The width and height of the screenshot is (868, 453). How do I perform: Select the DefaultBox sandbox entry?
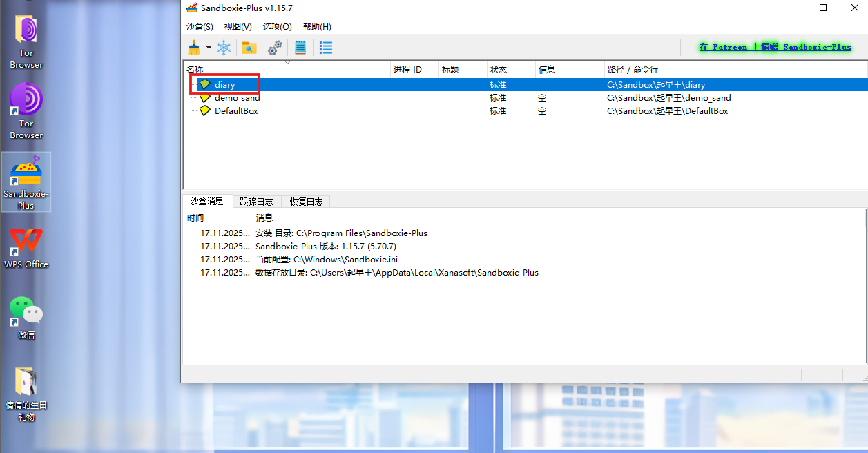[x=235, y=111]
